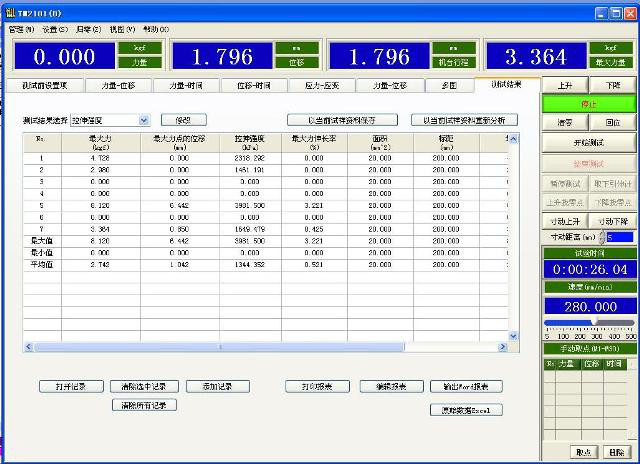The height and width of the screenshot is (464, 640).
Task: Click the 寸动距离 input field showing 5
Action: point(620,237)
